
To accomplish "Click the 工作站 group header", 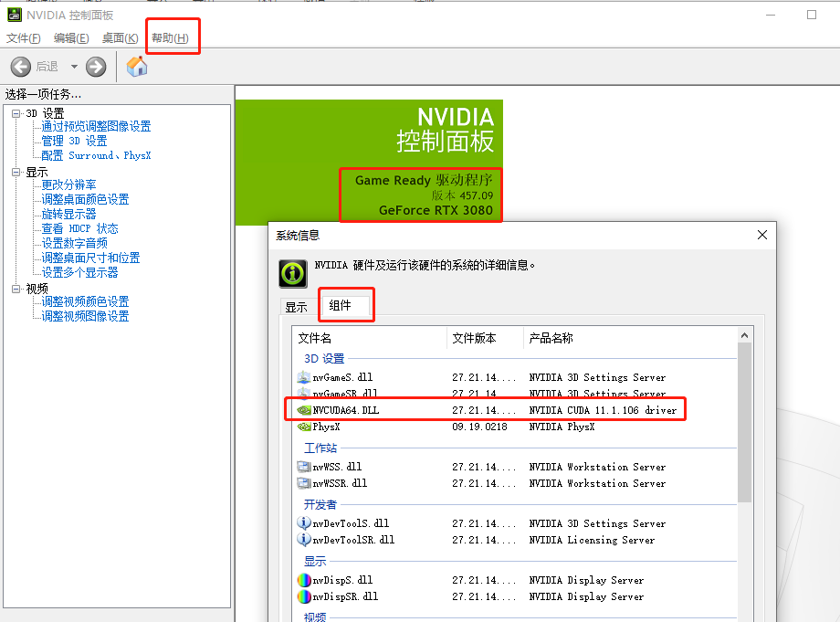I will [320, 448].
